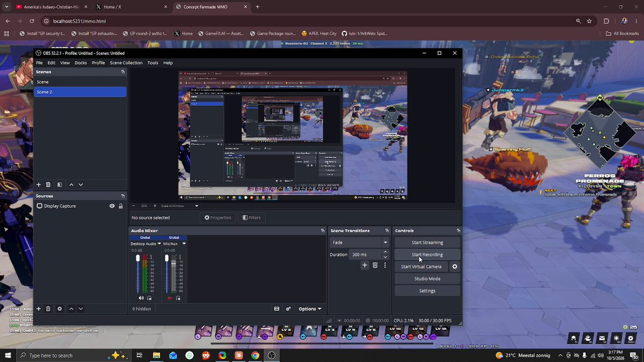644x362 pixels.
Task: Add a transition with the plus icon
Action: point(365,265)
